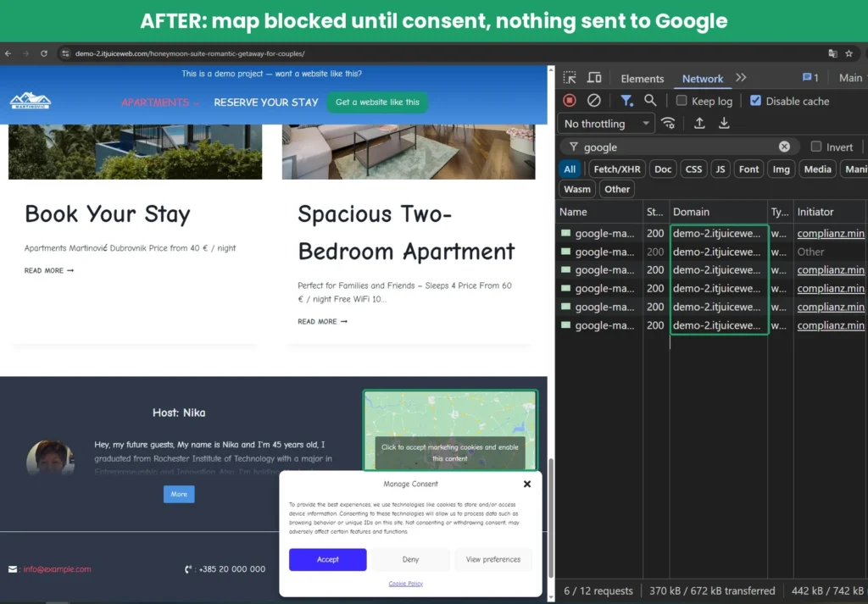This screenshot has width=868, height=604.
Task: Filter requests by Media type
Action: (x=818, y=169)
